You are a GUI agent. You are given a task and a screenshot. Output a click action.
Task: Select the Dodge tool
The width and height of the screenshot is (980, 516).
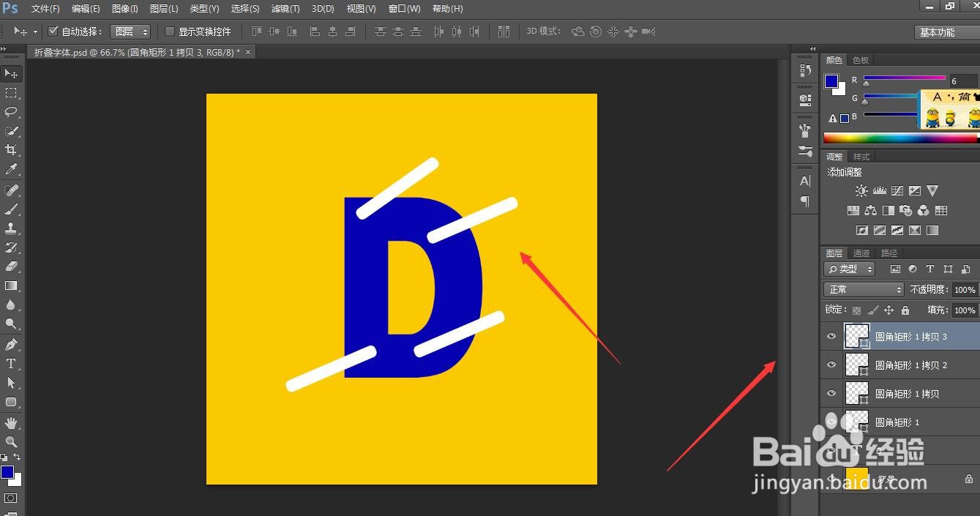pyautogui.click(x=11, y=324)
